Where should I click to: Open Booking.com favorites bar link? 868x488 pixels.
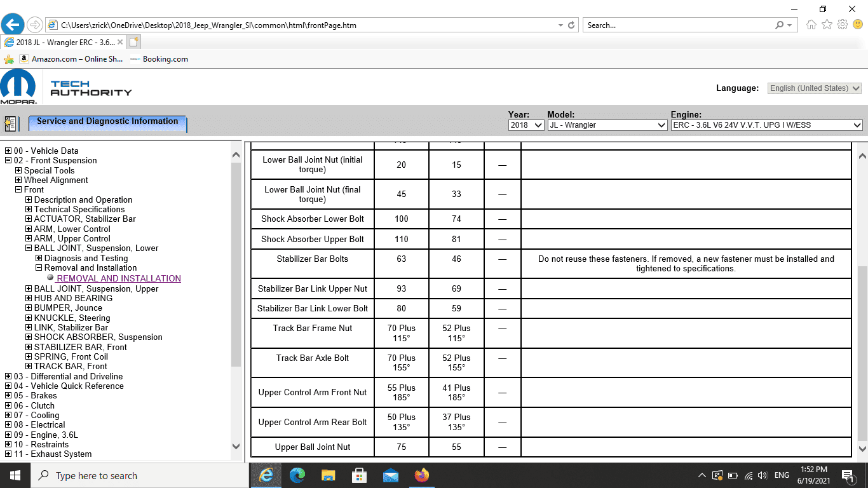[x=159, y=59]
